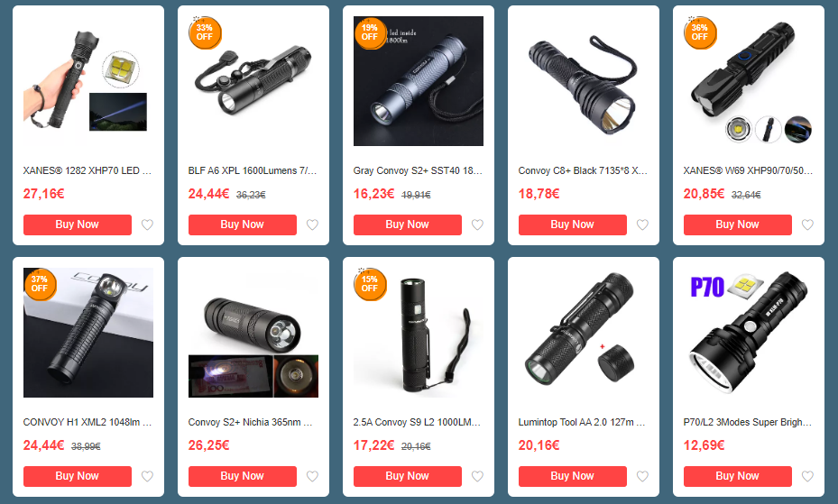The height and width of the screenshot is (504, 838).
Task: Favorite the BLF A6 XPL flashlight
Action: (313, 225)
